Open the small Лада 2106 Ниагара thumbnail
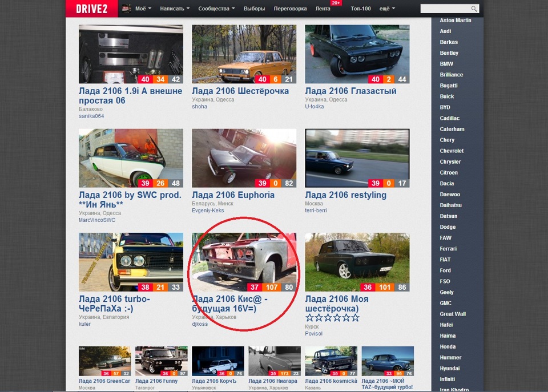This screenshot has height=392, width=548. [275, 361]
